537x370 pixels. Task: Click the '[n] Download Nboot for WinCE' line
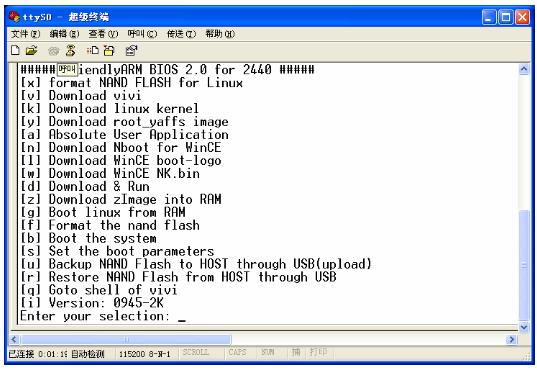click(121, 148)
